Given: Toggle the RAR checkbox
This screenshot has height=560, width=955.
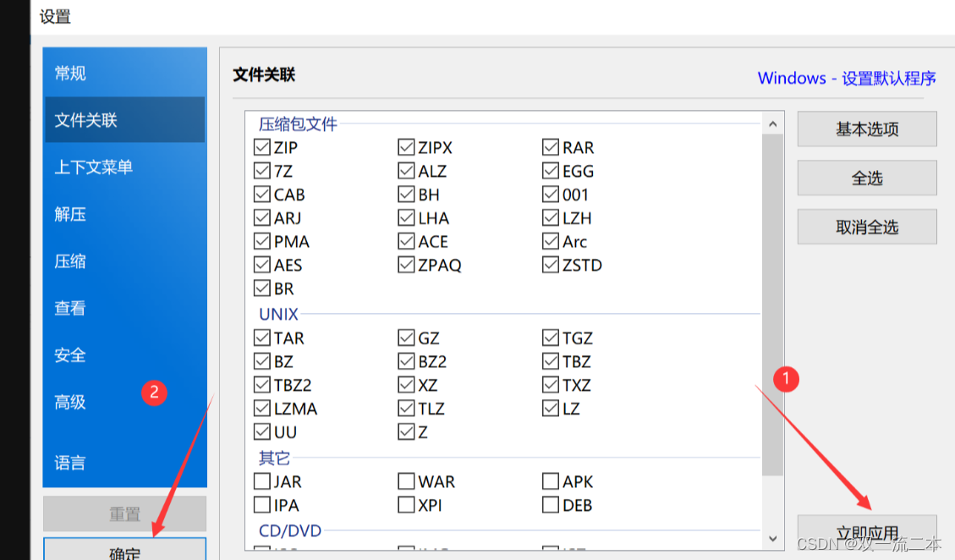Looking at the screenshot, I should (x=551, y=147).
